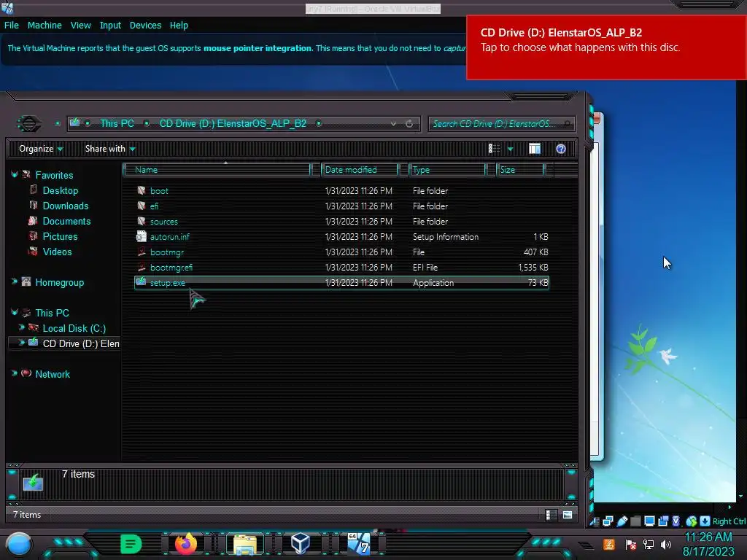The image size is (747, 560).
Task: Open Pictures in Favorites
Action: (x=60, y=236)
